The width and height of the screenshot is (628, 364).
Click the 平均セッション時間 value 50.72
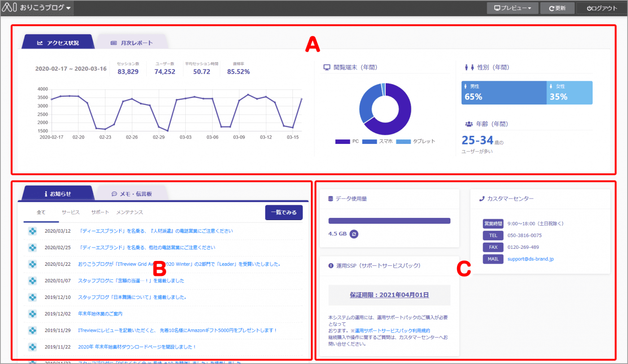point(201,72)
